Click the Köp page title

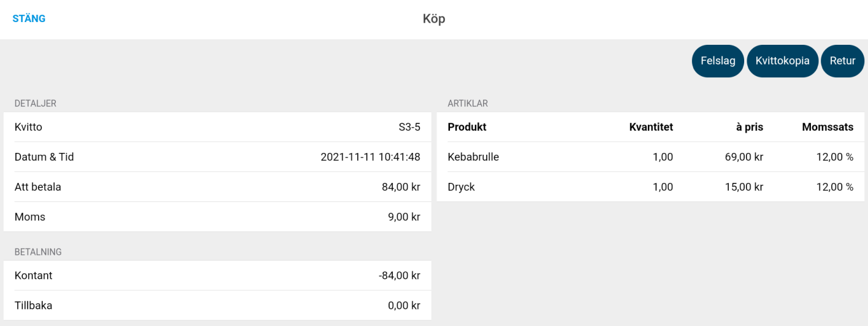[434, 19]
